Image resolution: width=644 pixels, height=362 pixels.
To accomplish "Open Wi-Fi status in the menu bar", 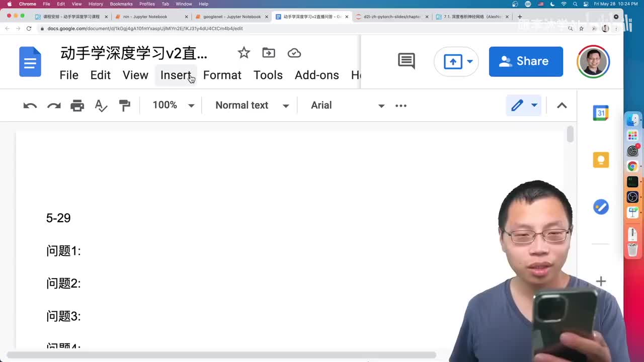I will click(x=563, y=4).
